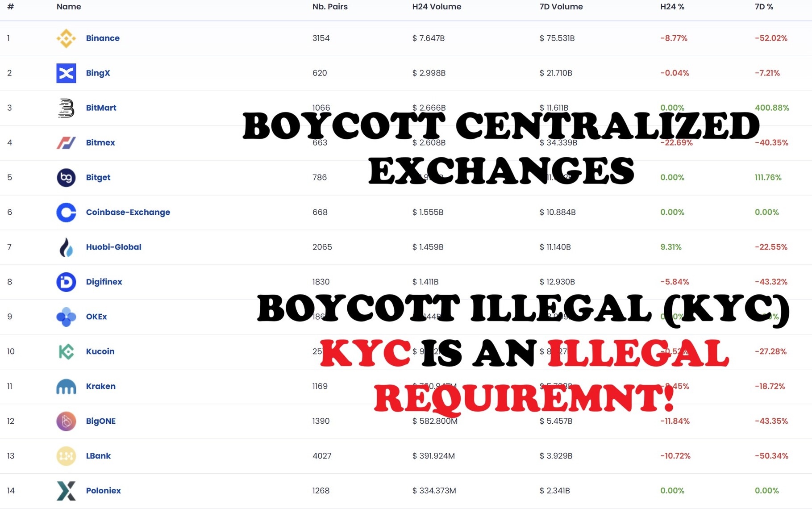Sort by 7D % column header

[763, 7]
